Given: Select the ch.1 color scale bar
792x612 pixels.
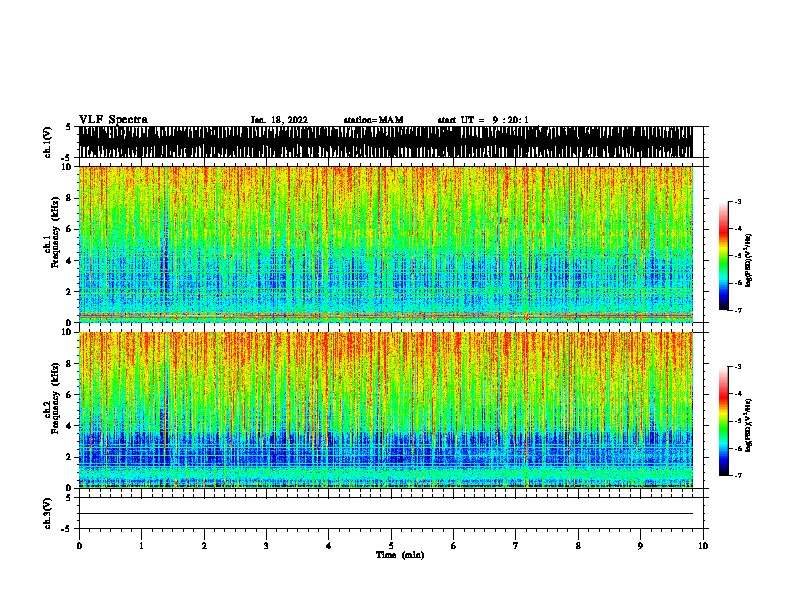Looking at the screenshot, I should (724, 256).
